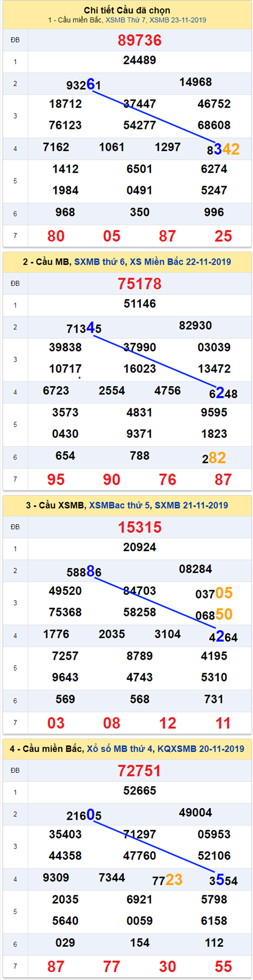
Task: Open the XSMB Thứ 7 link
Action: coord(126,20)
